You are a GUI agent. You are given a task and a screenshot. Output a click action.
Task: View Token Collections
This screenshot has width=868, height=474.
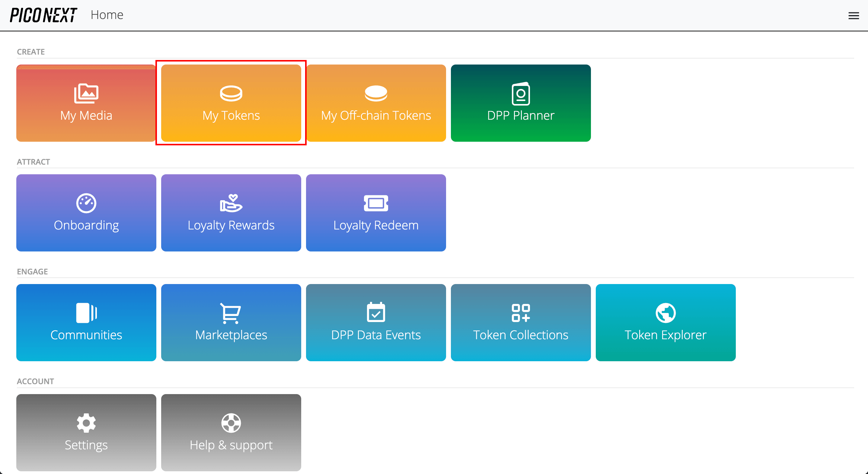pos(520,322)
